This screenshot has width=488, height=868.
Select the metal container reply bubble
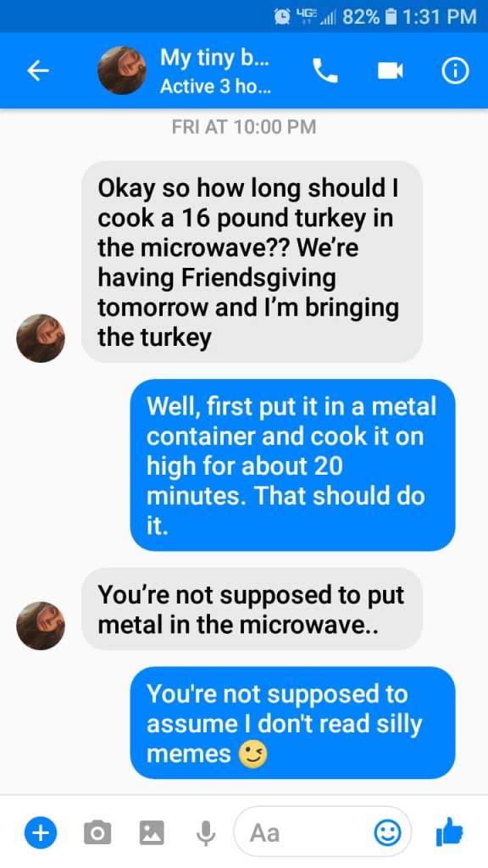click(x=292, y=465)
